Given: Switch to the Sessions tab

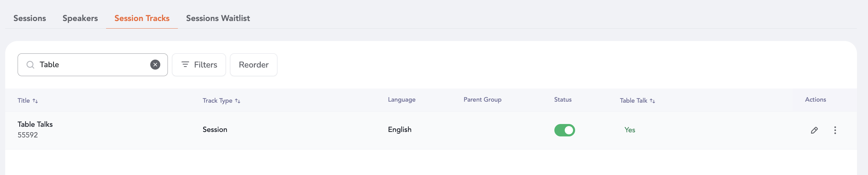Looking at the screenshot, I should click(x=30, y=18).
